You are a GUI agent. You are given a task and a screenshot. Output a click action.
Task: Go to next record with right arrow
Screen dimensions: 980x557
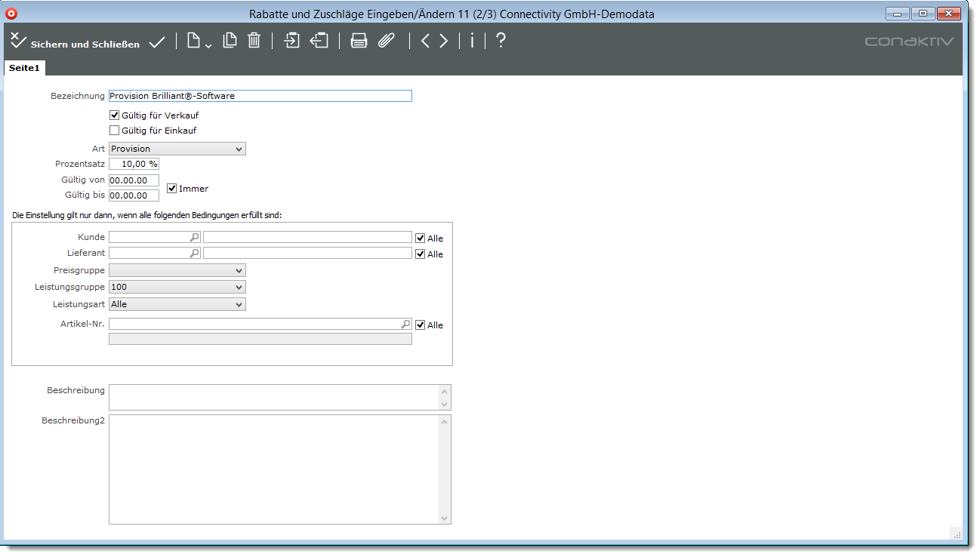click(x=444, y=41)
